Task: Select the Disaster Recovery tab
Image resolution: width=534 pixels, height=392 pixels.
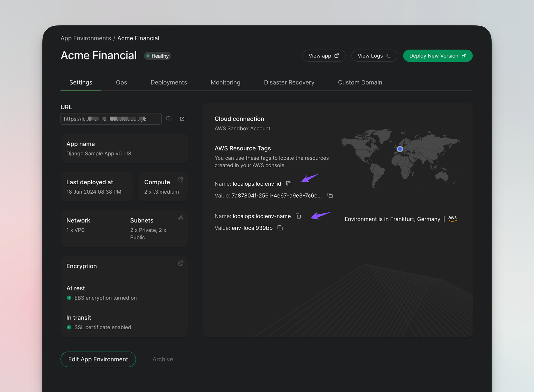Action: (x=289, y=82)
